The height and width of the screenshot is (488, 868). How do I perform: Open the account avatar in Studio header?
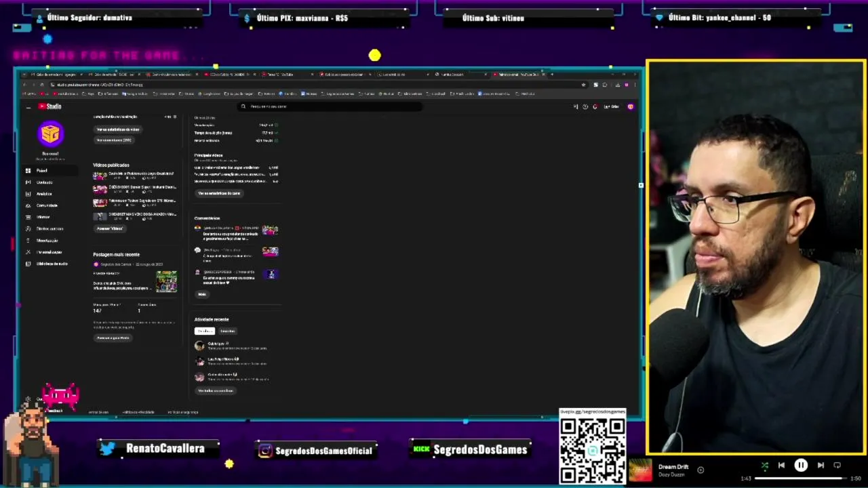631,106
